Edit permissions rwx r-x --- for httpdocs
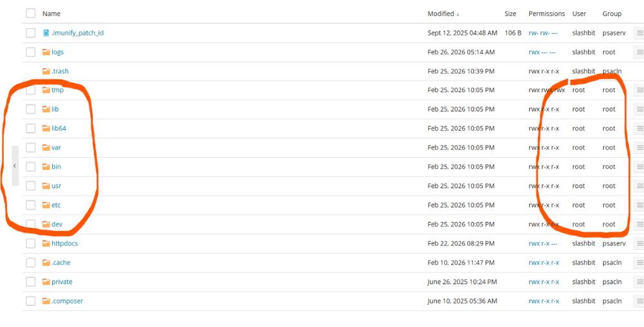Viewport: 644px width, 327px height. (x=542, y=243)
